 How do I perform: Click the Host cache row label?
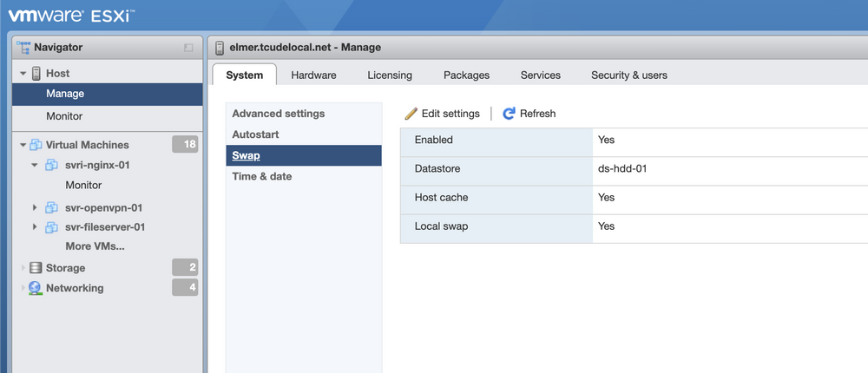441,198
